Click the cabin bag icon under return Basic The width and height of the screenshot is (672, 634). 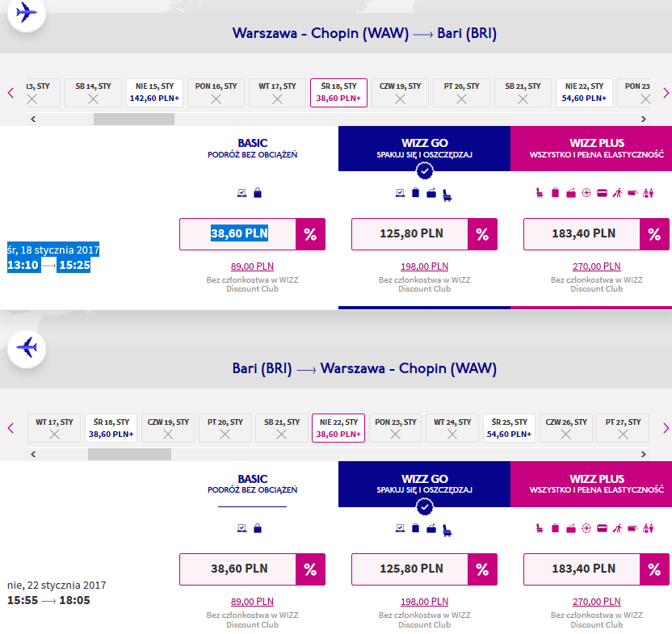tap(258, 528)
